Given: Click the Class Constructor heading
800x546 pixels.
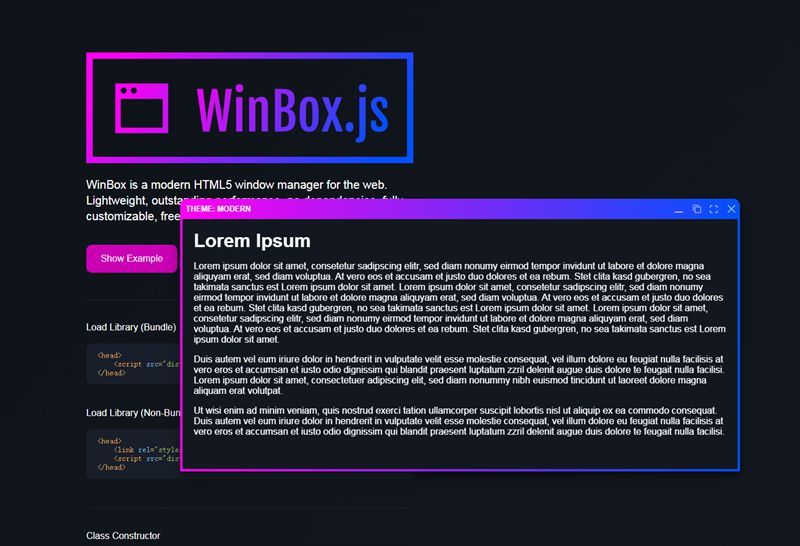Looking at the screenshot, I should pyautogui.click(x=123, y=536).
